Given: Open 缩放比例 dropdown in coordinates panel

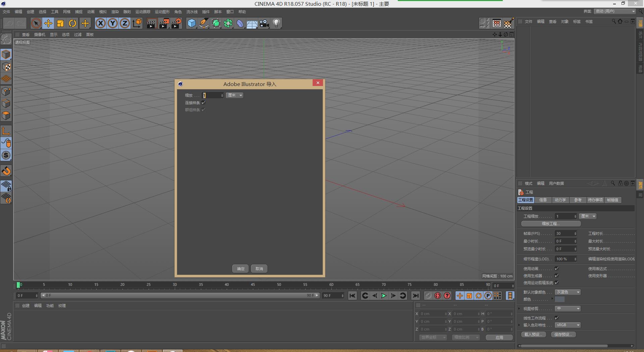Looking at the screenshot, I should click(466, 337).
